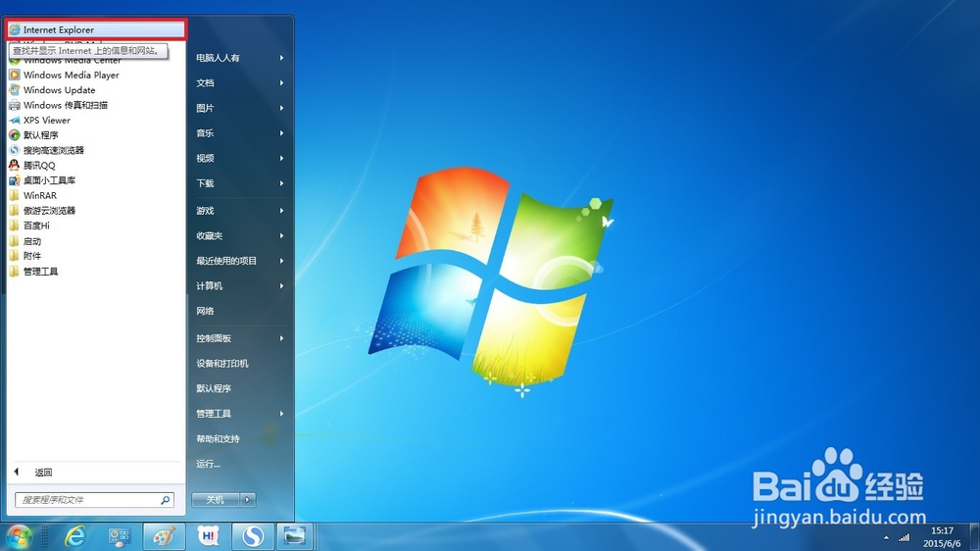980x551 pixels.
Task: Expand the arrow next to 文档
Action: pos(282,82)
